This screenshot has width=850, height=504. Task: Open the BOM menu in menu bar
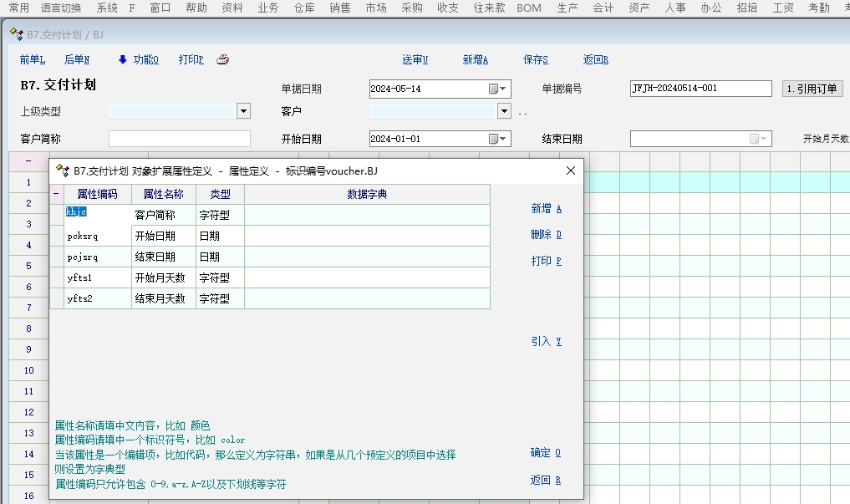click(529, 8)
